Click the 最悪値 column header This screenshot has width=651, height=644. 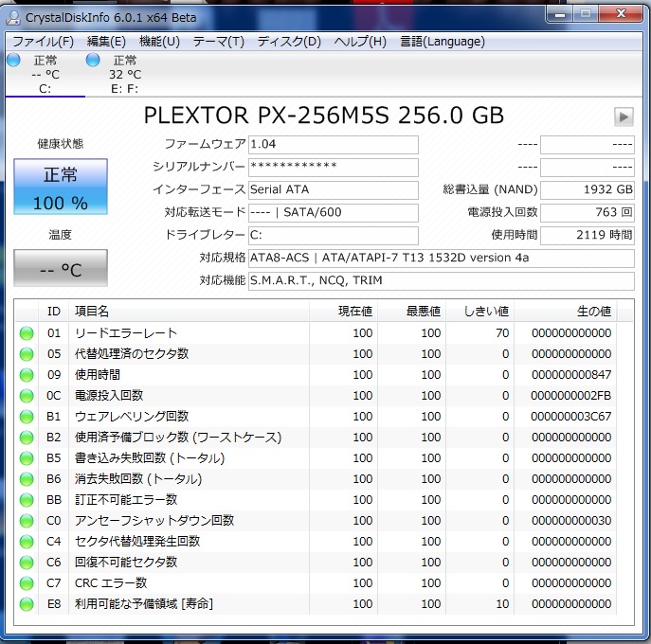[x=412, y=312]
